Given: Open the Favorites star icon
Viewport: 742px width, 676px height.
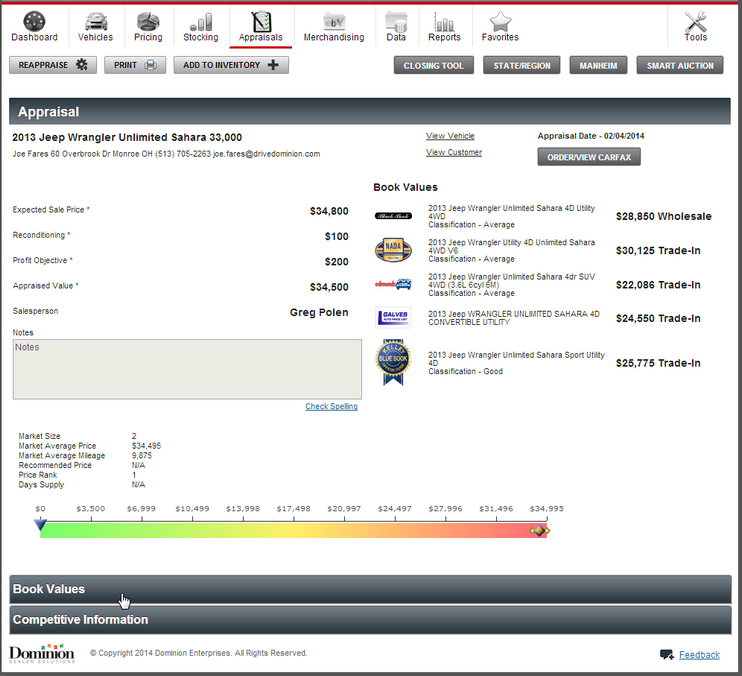Looking at the screenshot, I should [500, 21].
